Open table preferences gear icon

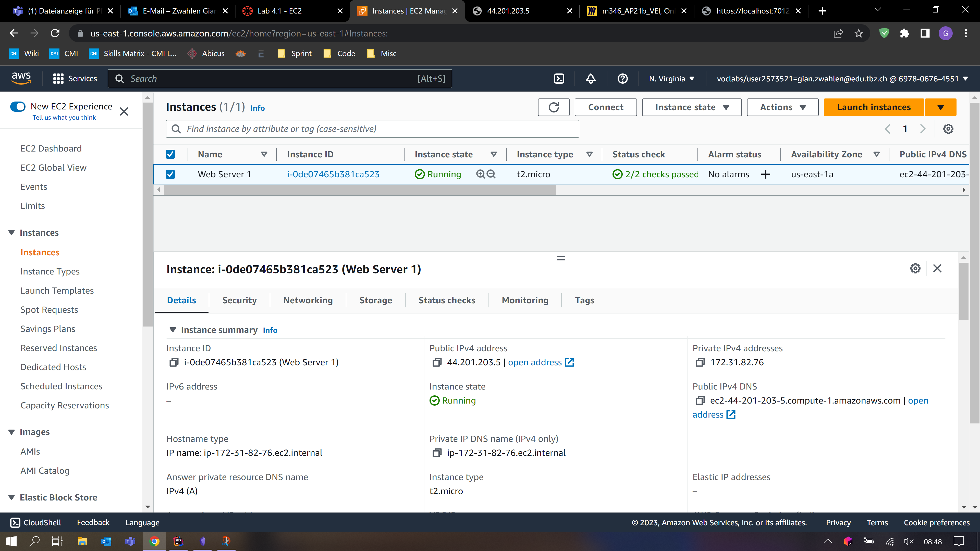click(948, 129)
